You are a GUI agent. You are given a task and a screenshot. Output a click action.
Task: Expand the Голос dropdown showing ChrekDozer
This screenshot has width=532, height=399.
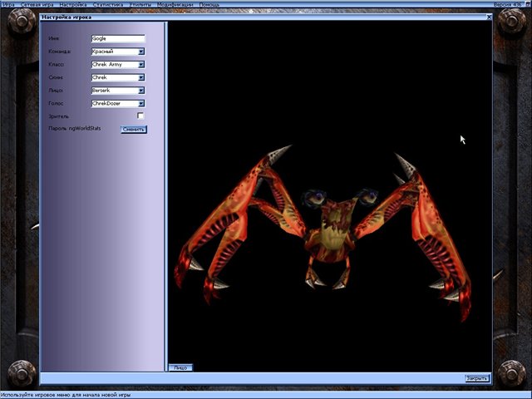[x=141, y=103]
